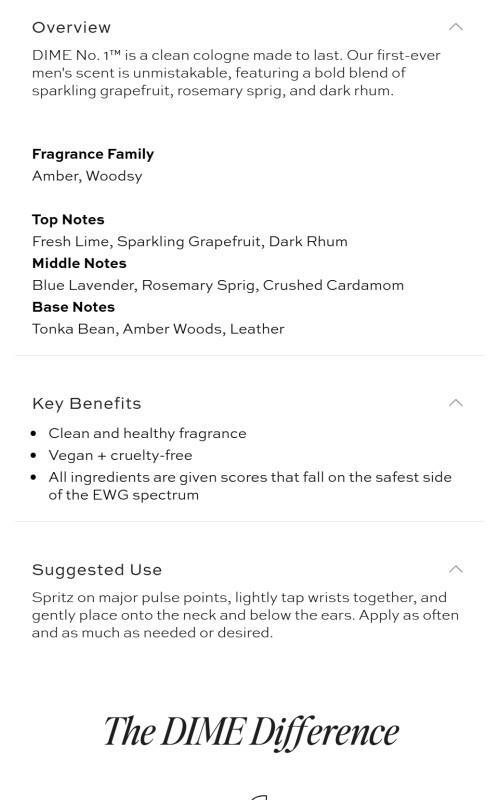Collapse the Overview section using its chevron
The height and width of the screenshot is (800, 500).
[456, 27]
